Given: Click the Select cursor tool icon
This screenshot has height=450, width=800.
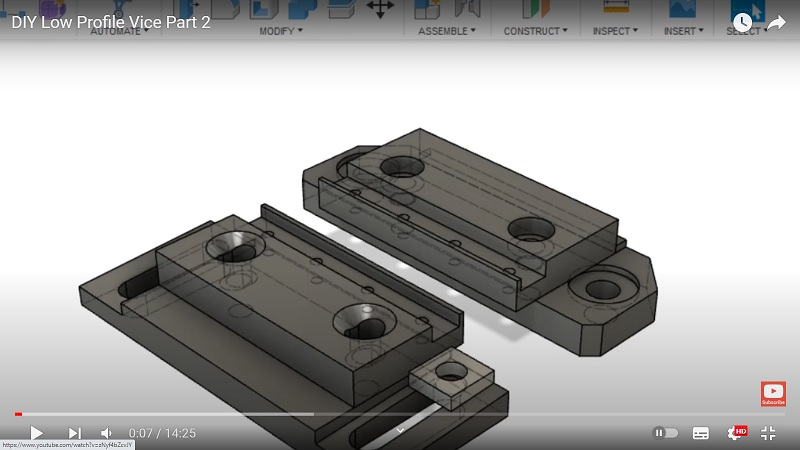Looking at the screenshot, I should 747,10.
